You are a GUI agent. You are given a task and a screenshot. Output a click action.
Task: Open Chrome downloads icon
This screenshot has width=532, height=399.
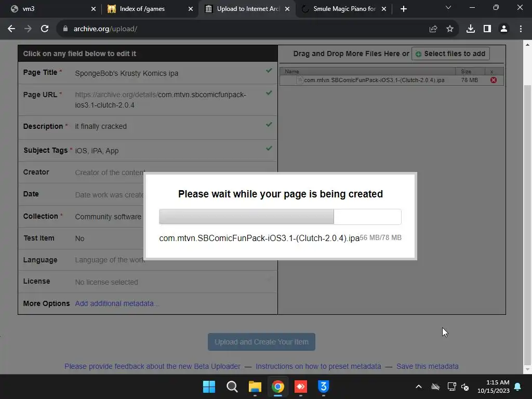tap(471, 29)
